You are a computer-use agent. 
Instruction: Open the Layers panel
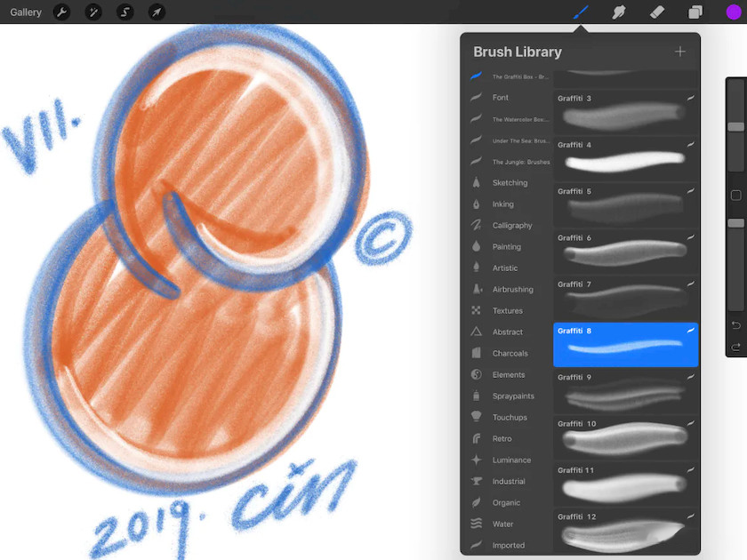[x=695, y=12]
